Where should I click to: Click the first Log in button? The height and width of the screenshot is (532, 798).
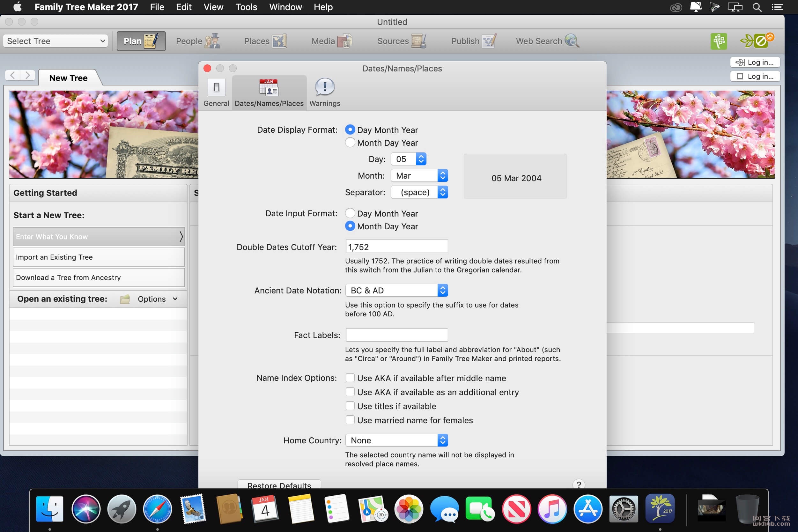[755, 63]
